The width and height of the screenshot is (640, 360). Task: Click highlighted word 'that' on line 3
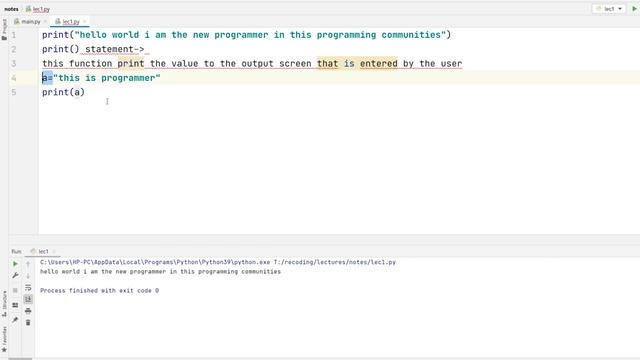pos(327,64)
